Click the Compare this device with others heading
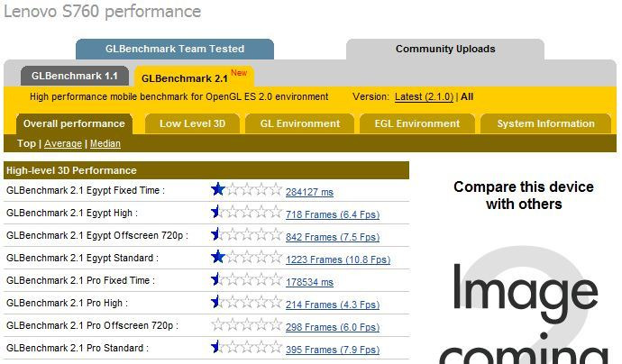622x364 pixels. coord(524,196)
